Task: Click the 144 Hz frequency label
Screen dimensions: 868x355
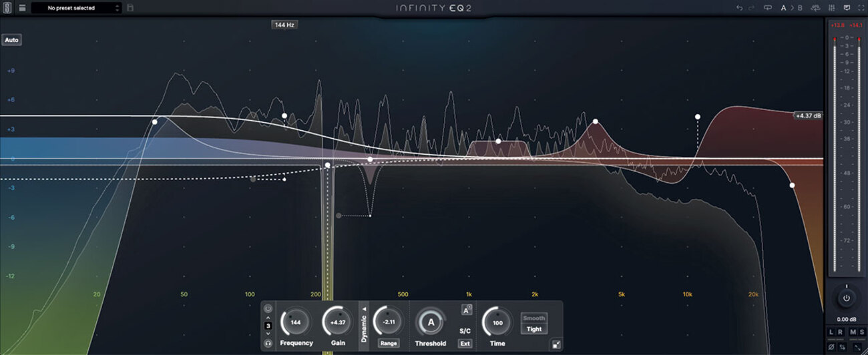Action: (x=284, y=25)
